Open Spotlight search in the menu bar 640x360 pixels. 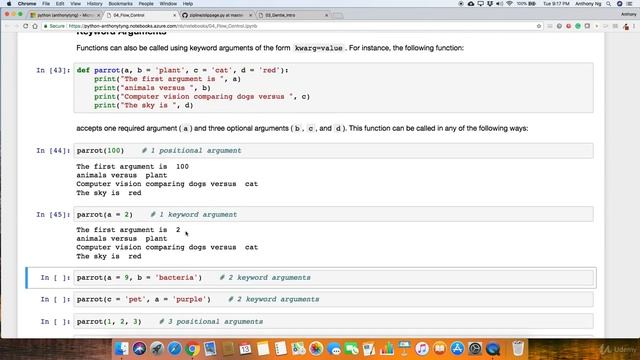(x=609, y=4)
